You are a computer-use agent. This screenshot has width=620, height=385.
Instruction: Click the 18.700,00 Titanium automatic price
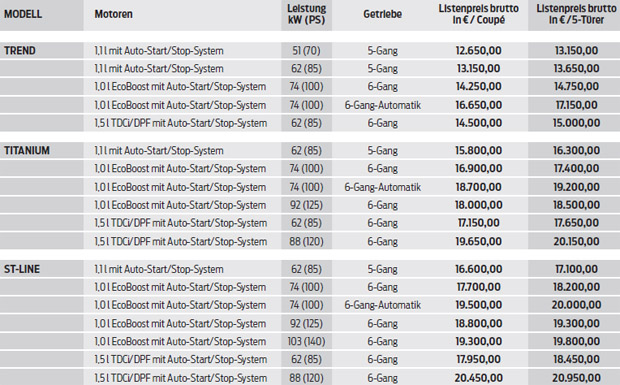pyautogui.click(x=478, y=187)
